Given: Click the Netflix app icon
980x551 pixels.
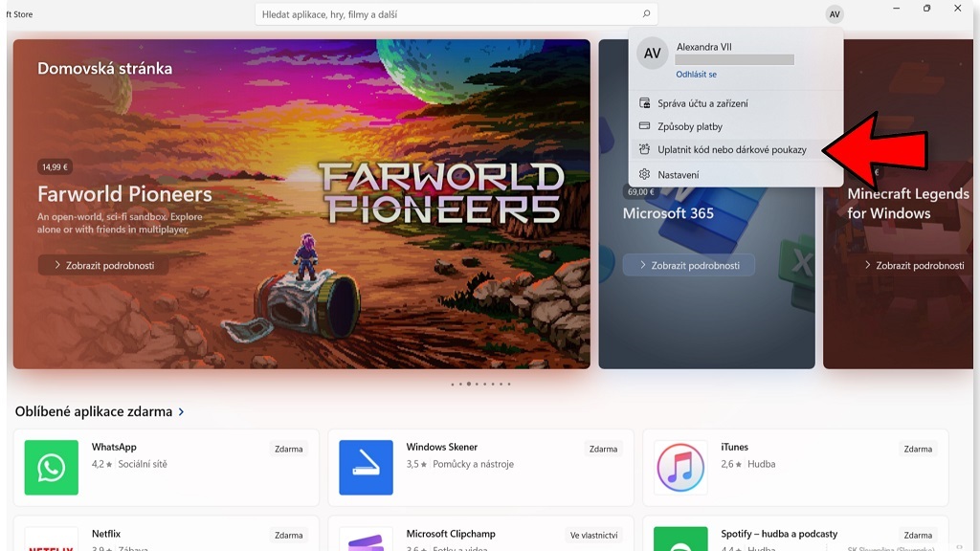Looking at the screenshot, I should [x=51, y=540].
